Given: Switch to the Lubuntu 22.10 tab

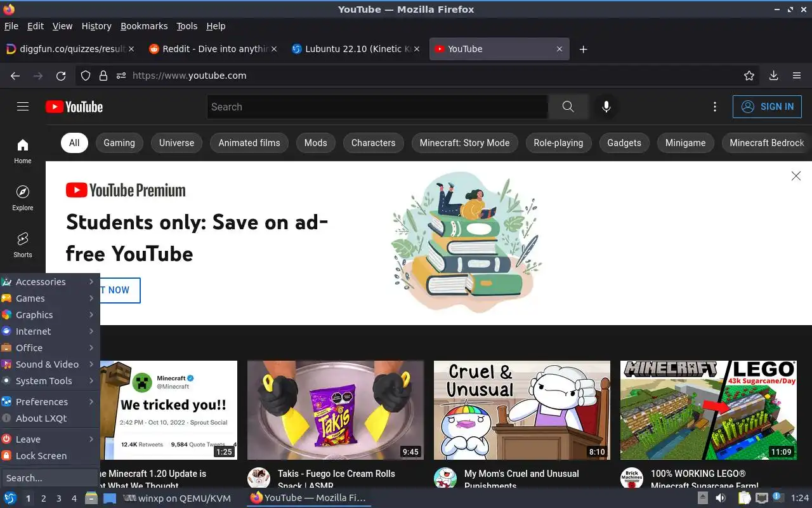Looking at the screenshot, I should tap(355, 49).
